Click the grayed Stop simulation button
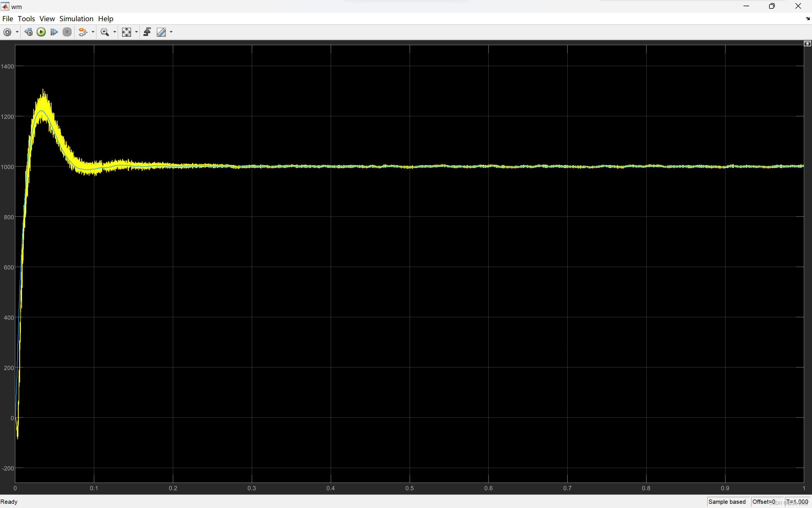This screenshot has width=812, height=508. coord(67,32)
